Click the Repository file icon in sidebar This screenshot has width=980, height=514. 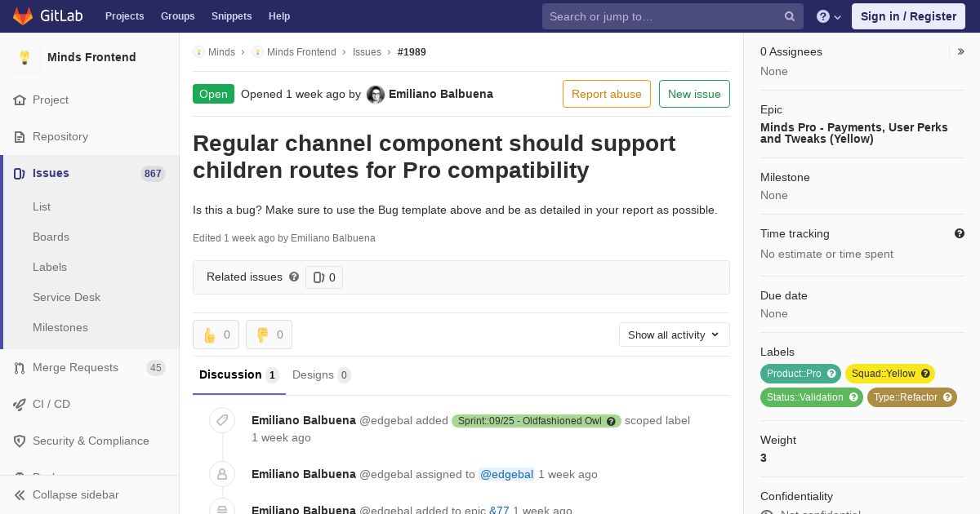20,137
